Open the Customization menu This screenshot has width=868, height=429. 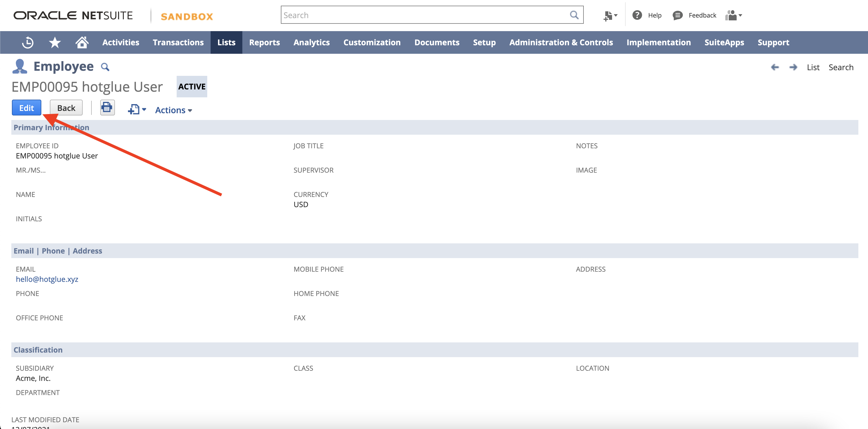(372, 42)
